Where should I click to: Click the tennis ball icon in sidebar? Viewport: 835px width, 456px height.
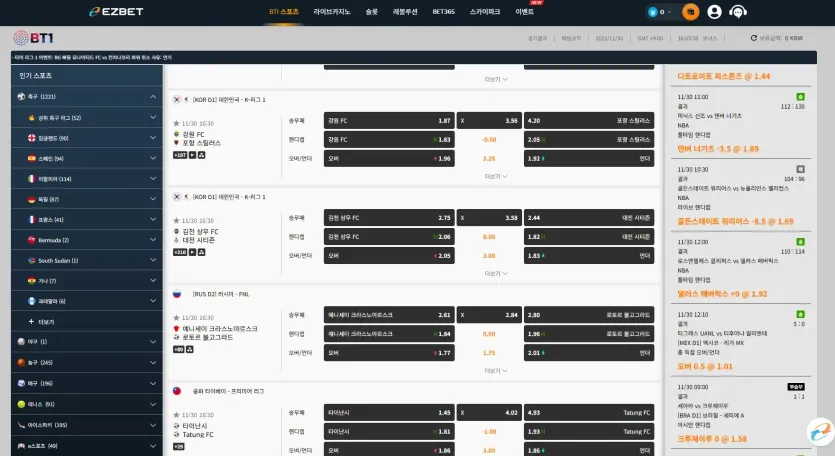(21, 404)
